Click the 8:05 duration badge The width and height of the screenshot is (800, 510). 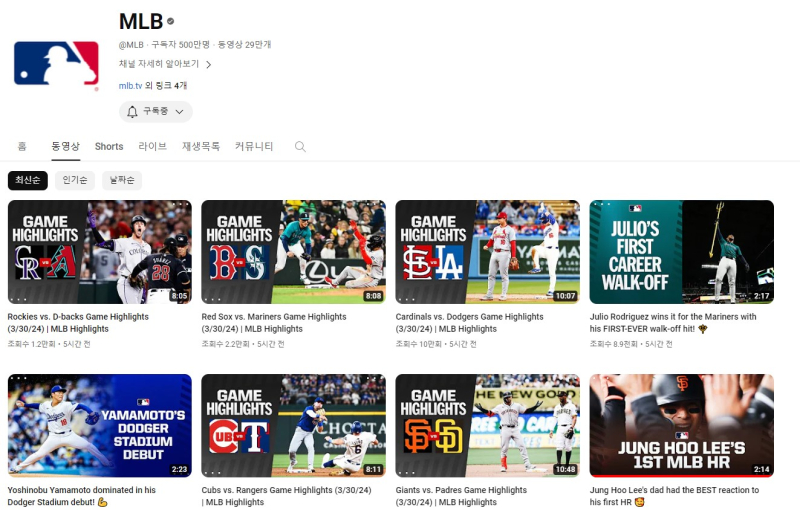tap(179, 296)
